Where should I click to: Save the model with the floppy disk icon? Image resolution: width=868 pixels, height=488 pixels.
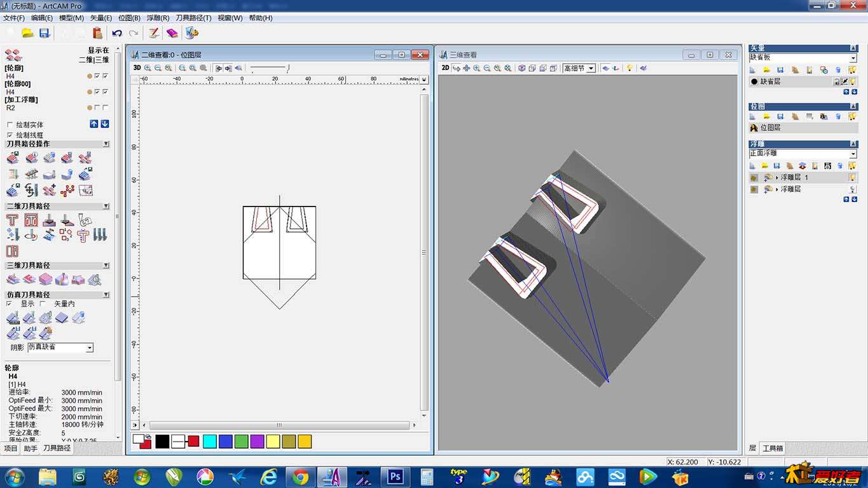click(x=45, y=33)
